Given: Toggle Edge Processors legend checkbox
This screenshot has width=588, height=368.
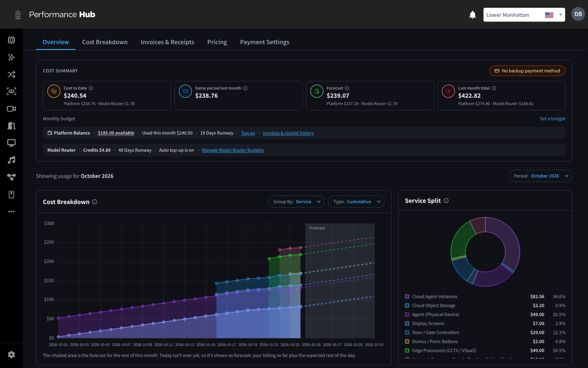Looking at the screenshot, I should click(x=407, y=350).
